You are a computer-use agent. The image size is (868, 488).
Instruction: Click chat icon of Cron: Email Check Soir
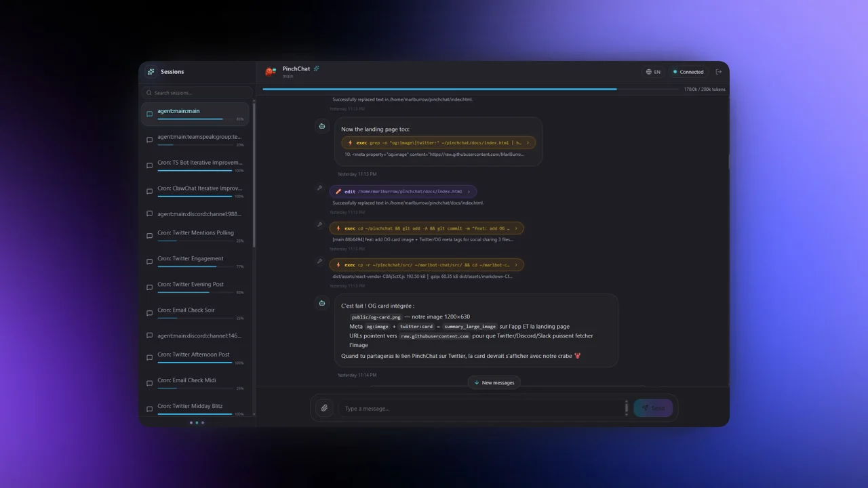[x=150, y=313]
